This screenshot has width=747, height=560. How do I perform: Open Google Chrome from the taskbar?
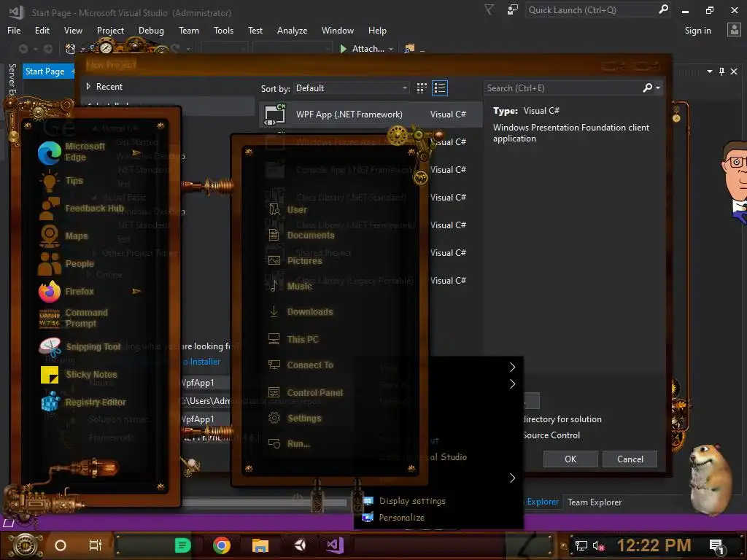pyautogui.click(x=222, y=545)
